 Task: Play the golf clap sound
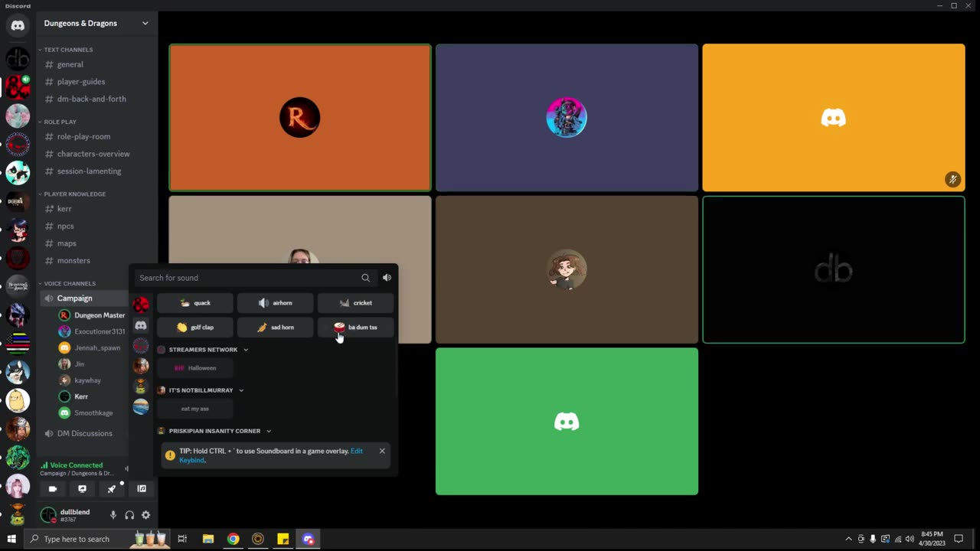pos(195,328)
